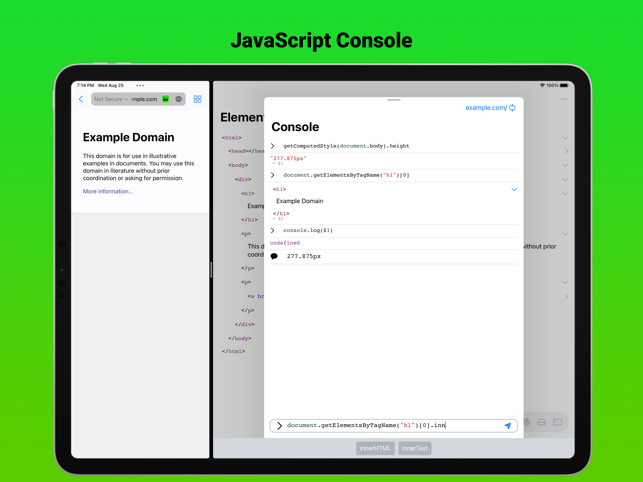Send the console command with arrow icon
The height and width of the screenshot is (482, 643).
click(x=508, y=426)
